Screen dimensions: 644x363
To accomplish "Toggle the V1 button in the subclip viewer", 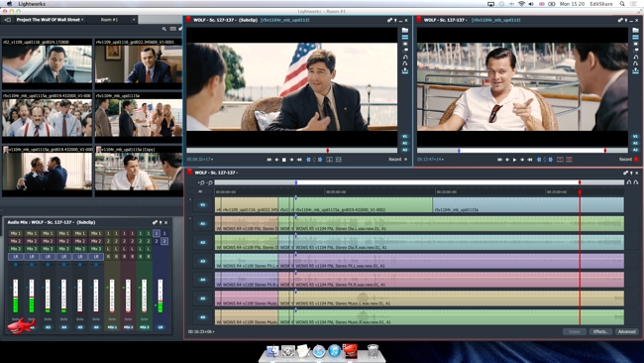I will point(404,136).
